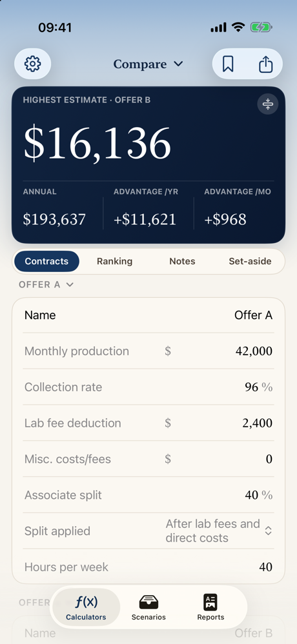Edit Collection rate value 96

point(251,387)
